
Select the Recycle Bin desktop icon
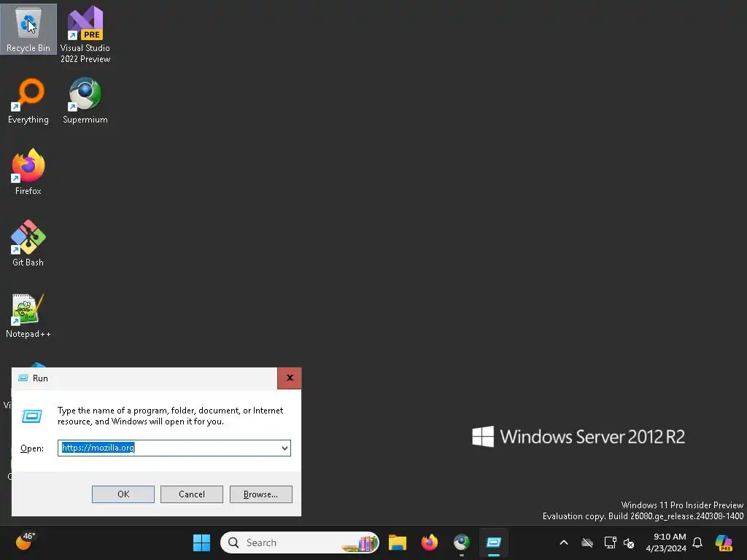coord(28,29)
